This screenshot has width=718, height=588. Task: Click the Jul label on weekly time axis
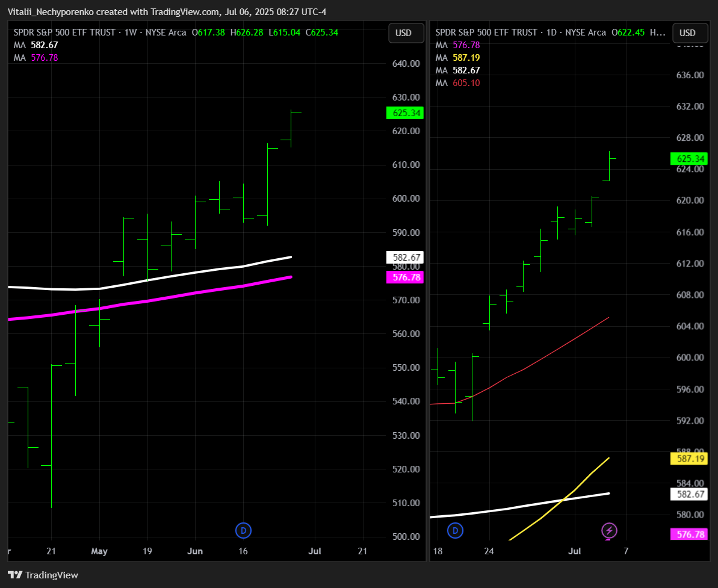[x=315, y=551]
